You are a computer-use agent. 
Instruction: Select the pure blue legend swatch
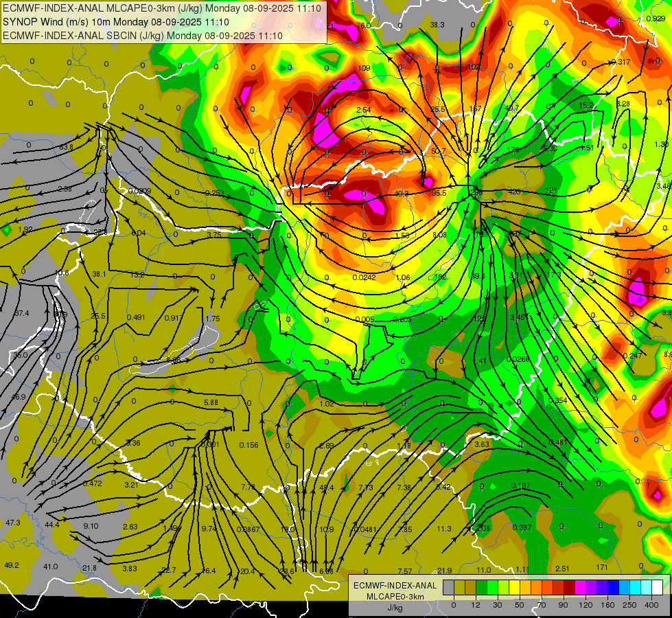pos(613,587)
